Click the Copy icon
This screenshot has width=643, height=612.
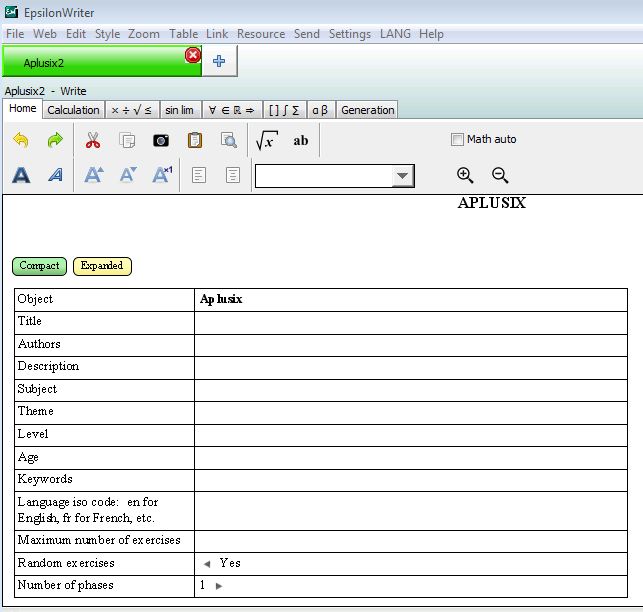click(x=127, y=140)
